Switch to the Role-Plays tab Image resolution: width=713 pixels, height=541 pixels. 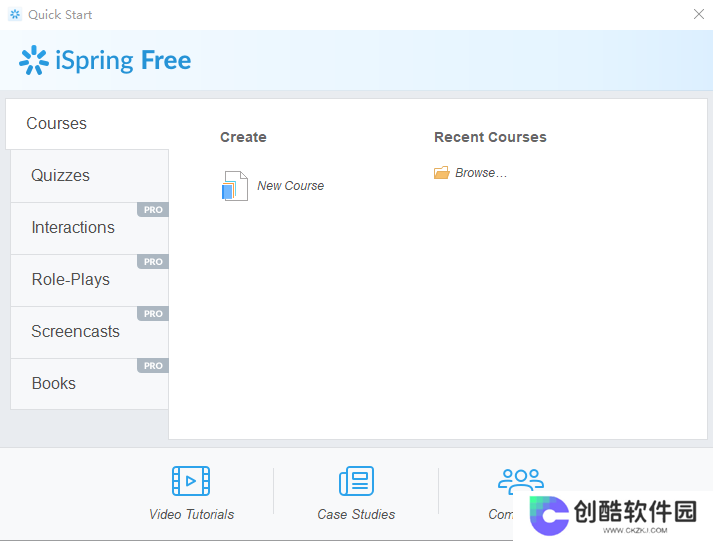(90, 280)
